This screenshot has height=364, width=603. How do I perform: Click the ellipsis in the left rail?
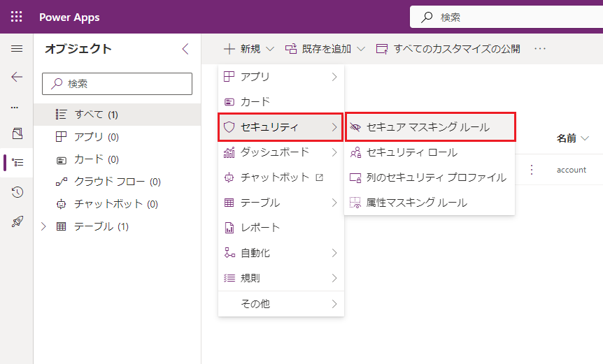[x=15, y=107]
